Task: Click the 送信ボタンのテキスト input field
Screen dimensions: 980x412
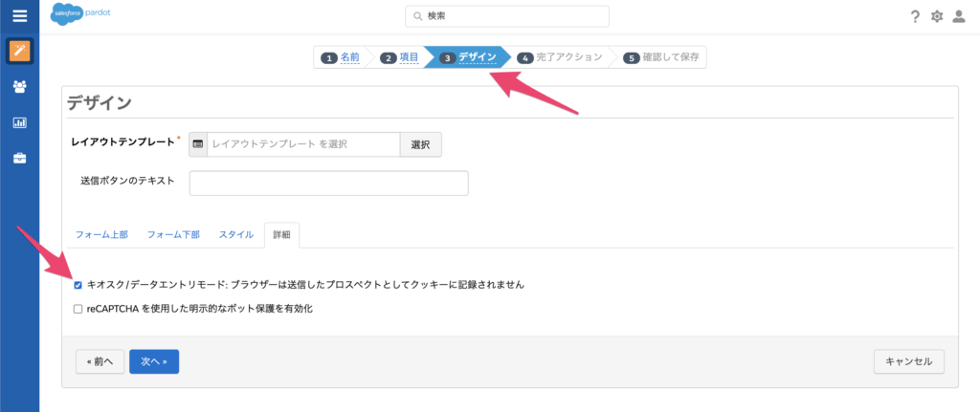Action: pyautogui.click(x=329, y=184)
